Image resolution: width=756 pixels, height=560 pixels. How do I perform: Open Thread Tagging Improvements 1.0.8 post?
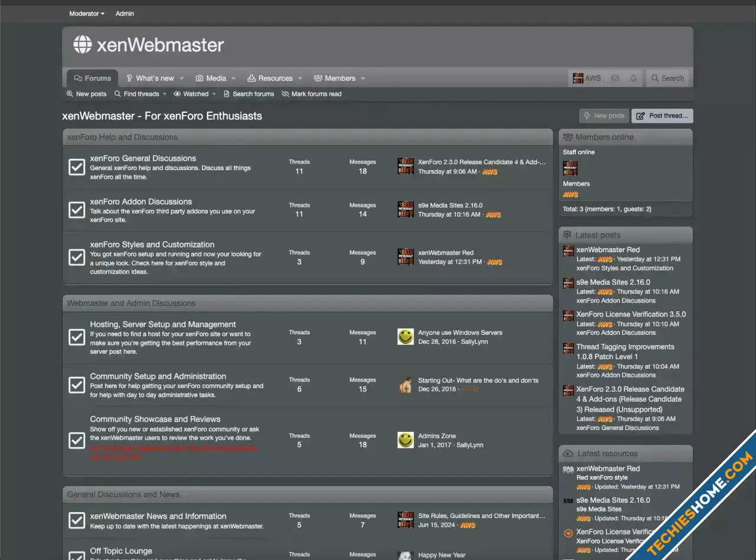pyautogui.click(x=625, y=351)
